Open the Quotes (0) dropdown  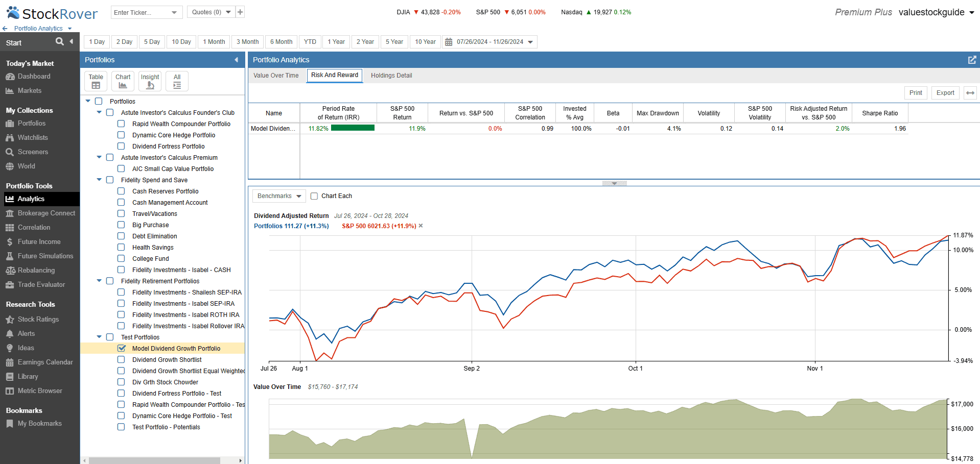click(x=211, y=12)
